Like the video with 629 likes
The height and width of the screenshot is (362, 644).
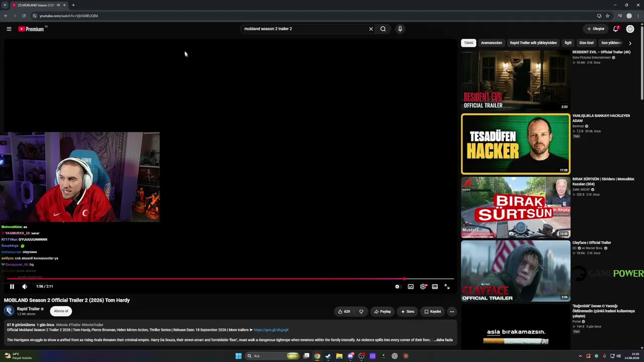[x=344, y=312]
